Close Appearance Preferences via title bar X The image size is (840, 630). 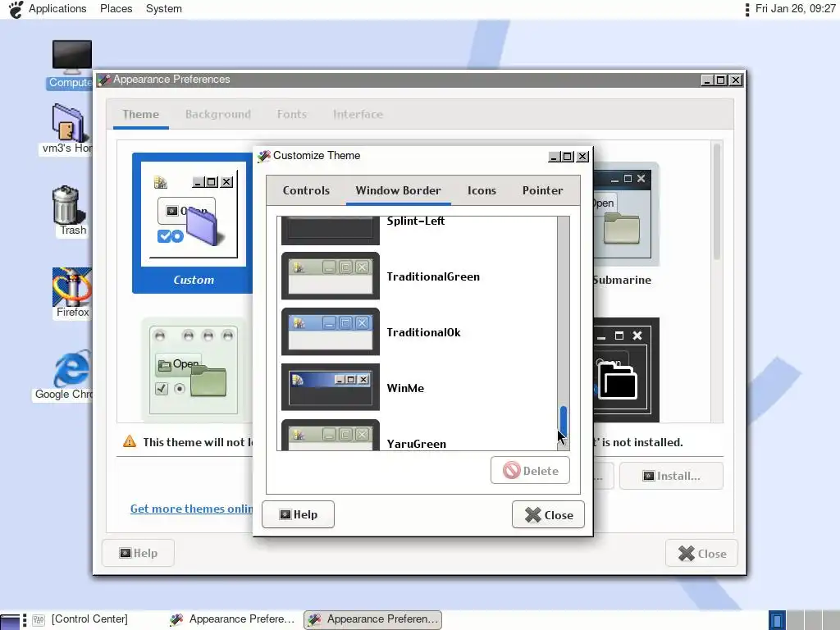[x=736, y=80]
